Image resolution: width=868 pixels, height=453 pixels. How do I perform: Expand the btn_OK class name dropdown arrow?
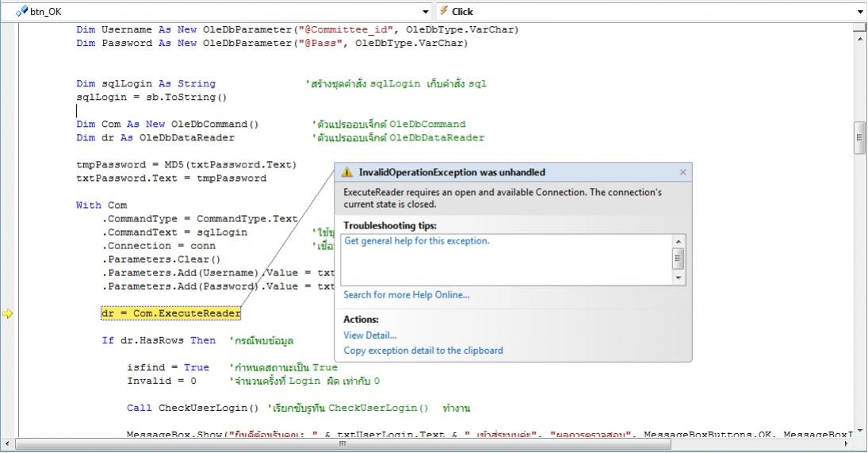[426, 11]
